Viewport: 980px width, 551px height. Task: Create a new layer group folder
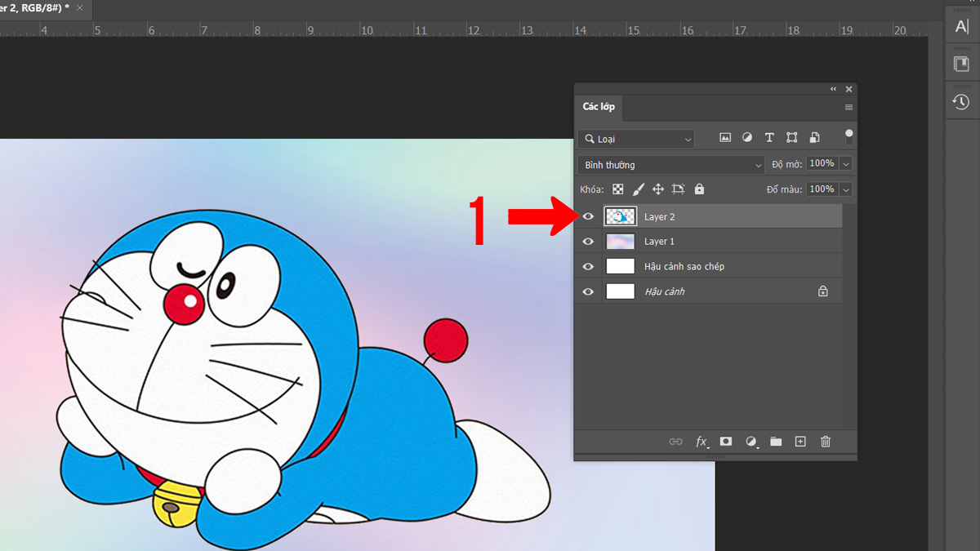pos(776,442)
